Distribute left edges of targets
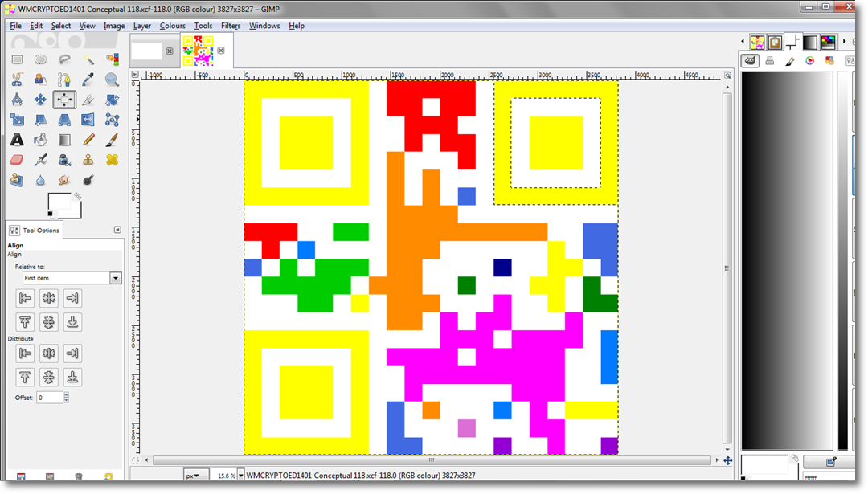 [25, 353]
